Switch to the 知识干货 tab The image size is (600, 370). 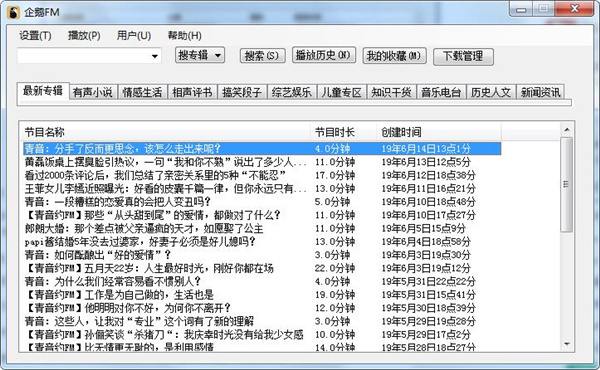coord(391,92)
